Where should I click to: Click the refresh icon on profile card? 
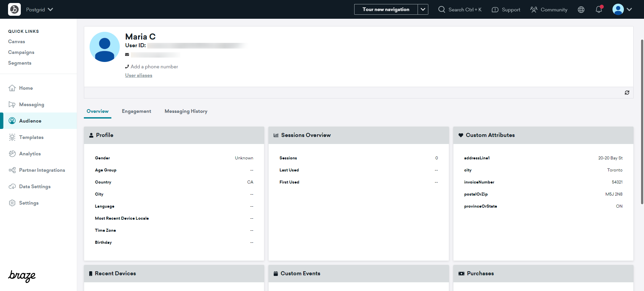pyautogui.click(x=627, y=93)
